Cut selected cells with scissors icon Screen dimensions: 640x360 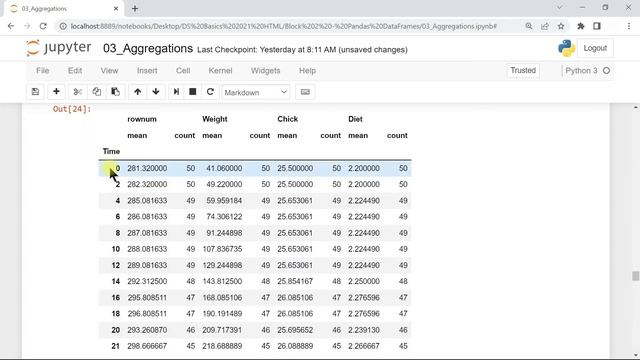[78, 92]
